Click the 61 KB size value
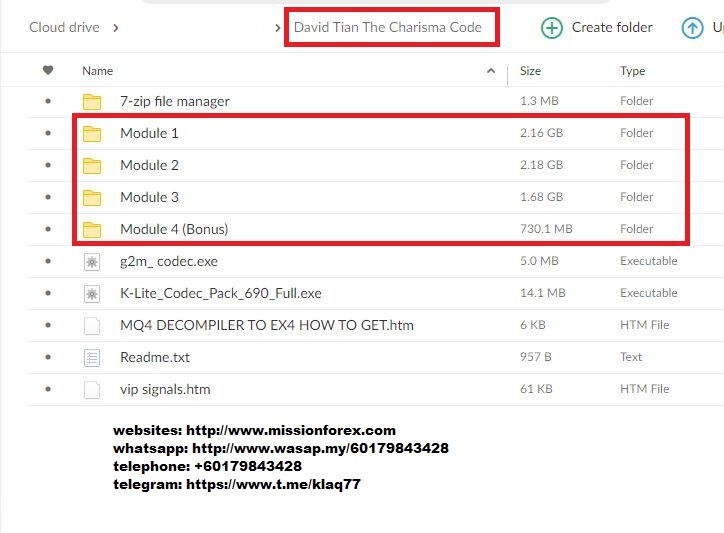 click(536, 389)
